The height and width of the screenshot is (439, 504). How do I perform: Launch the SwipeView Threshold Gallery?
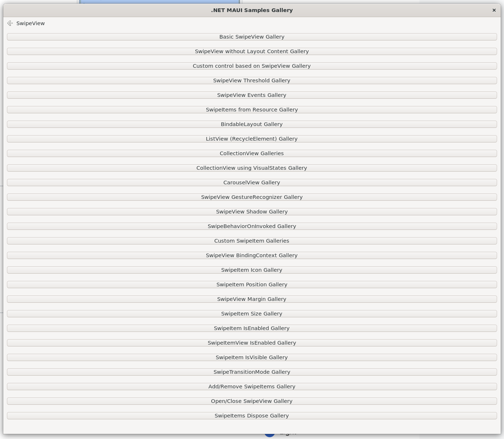click(x=252, y=81)
